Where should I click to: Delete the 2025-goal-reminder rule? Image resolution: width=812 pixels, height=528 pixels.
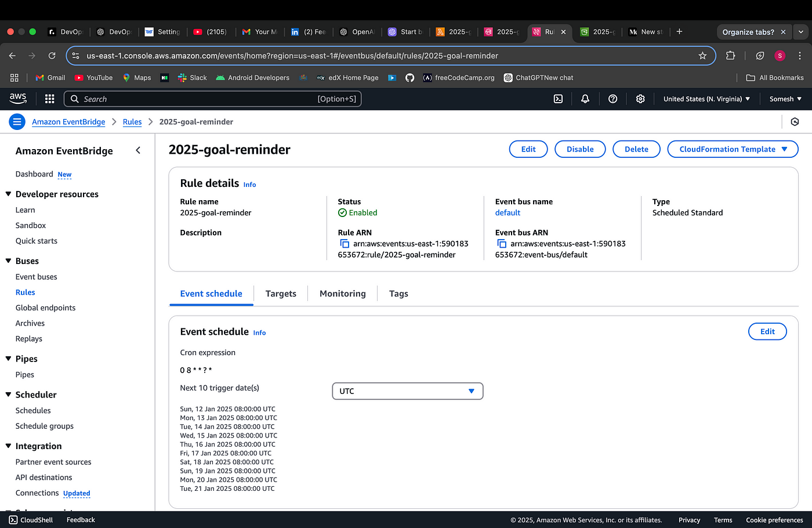click(636, 149)
